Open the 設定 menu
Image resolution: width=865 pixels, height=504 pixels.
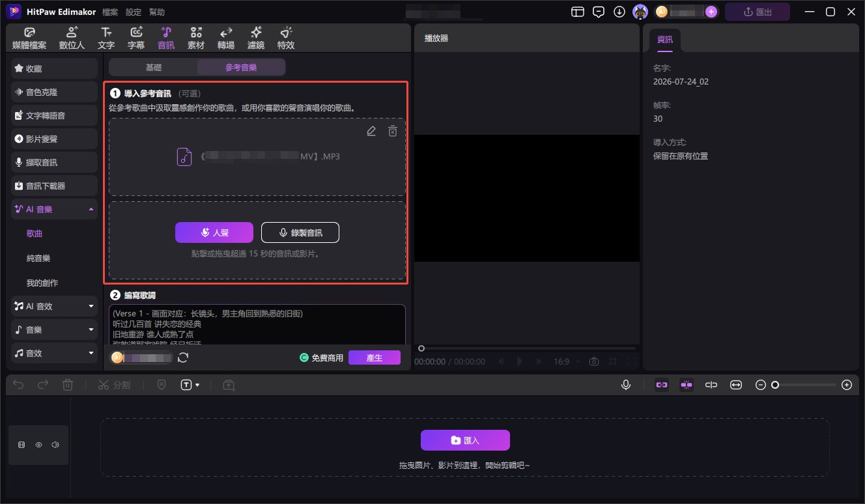pyautogui.click(x=134, y=12)
